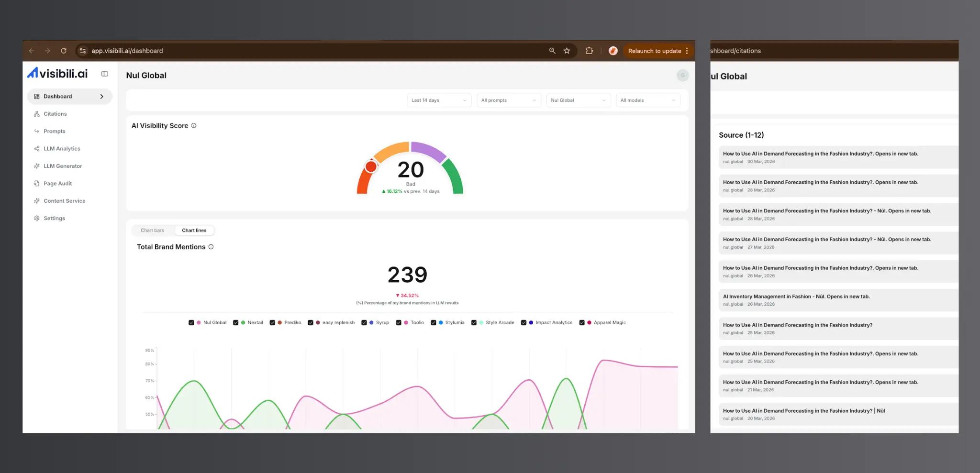This screenshot has height=473, width=980.
Task: Open the Chrome profile avatar
Action: coord(613,51)
